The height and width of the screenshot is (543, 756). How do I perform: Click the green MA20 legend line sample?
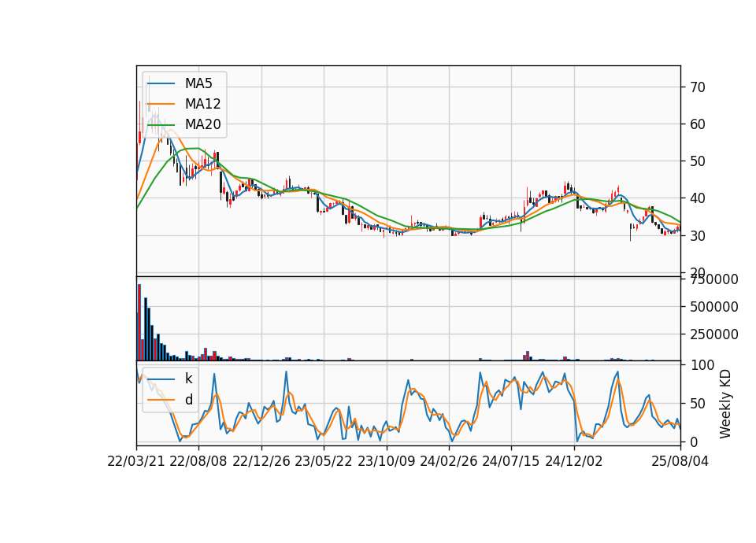(161, 125)
